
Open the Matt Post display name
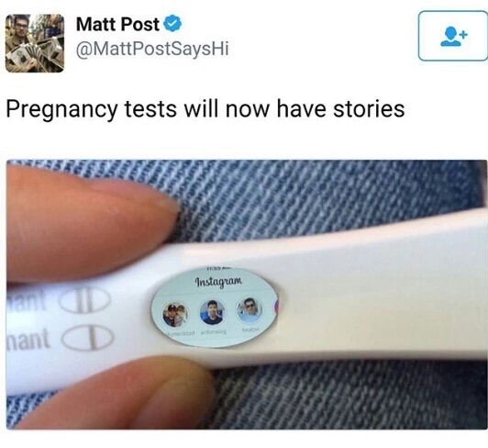point(117,24)
